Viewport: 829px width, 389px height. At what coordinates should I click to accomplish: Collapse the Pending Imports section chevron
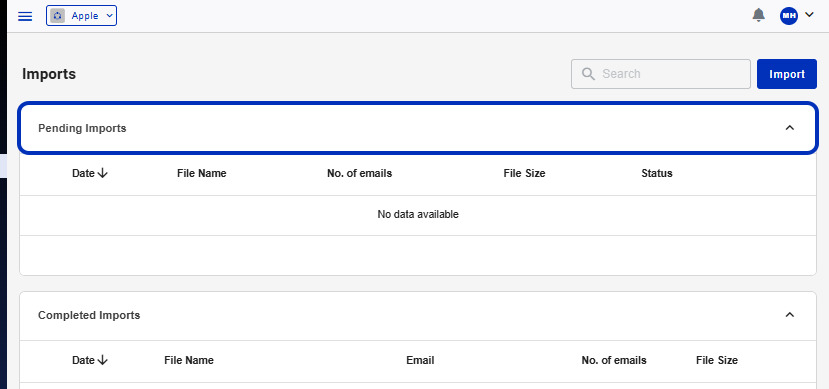790,128
